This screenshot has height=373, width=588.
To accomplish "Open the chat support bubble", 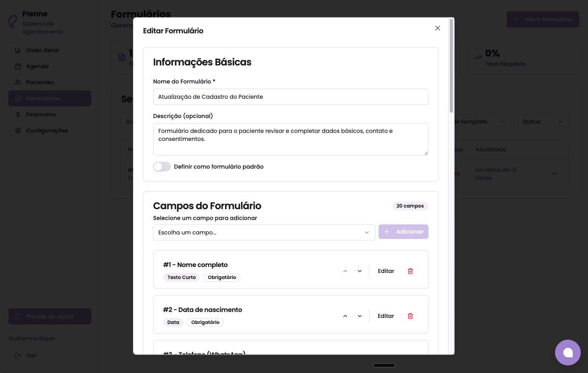I will click(x=568, y=353).
